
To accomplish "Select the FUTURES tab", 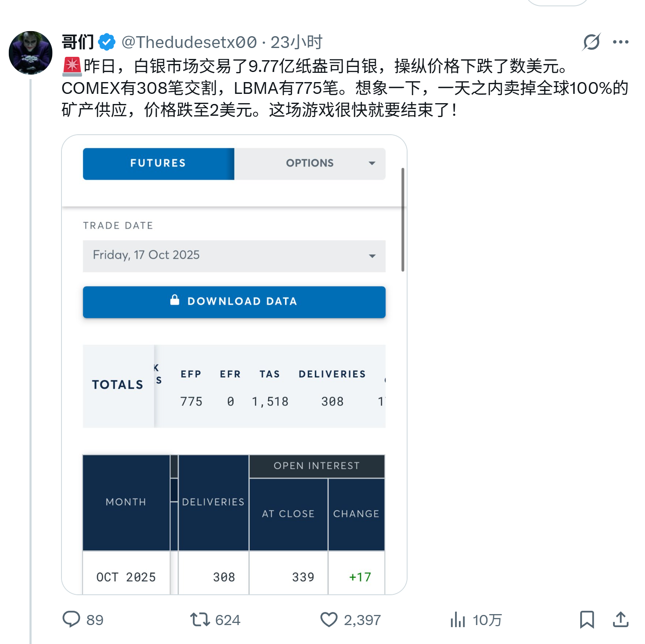I will [x=158, y=164].
